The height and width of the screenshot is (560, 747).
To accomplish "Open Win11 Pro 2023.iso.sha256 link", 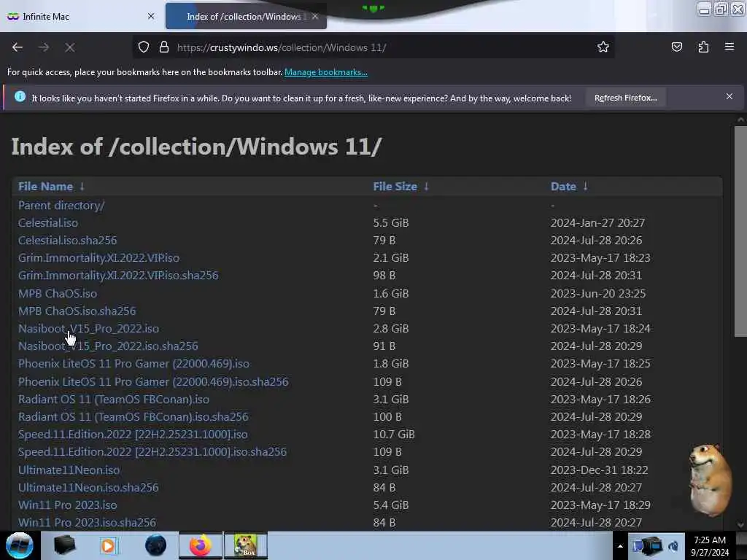I will tap(87, 523).
